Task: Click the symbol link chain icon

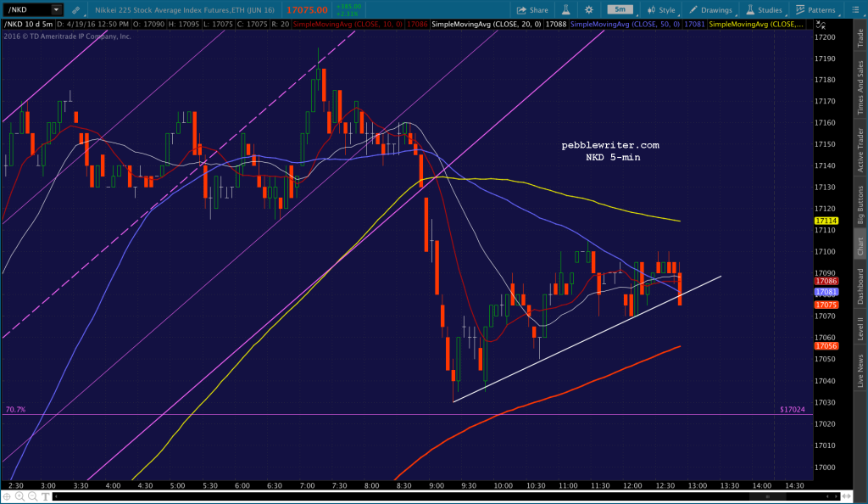Action: [75, 10]
